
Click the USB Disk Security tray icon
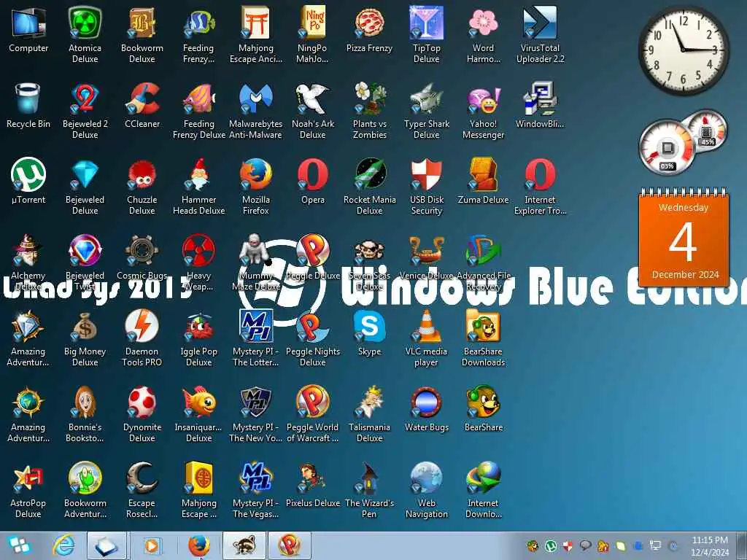(x=568, y=545)
